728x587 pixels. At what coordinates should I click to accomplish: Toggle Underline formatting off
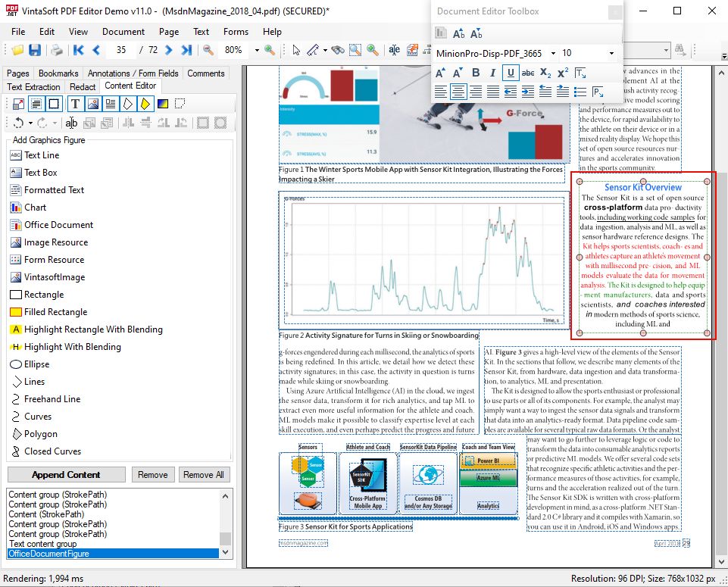[511, 73]
